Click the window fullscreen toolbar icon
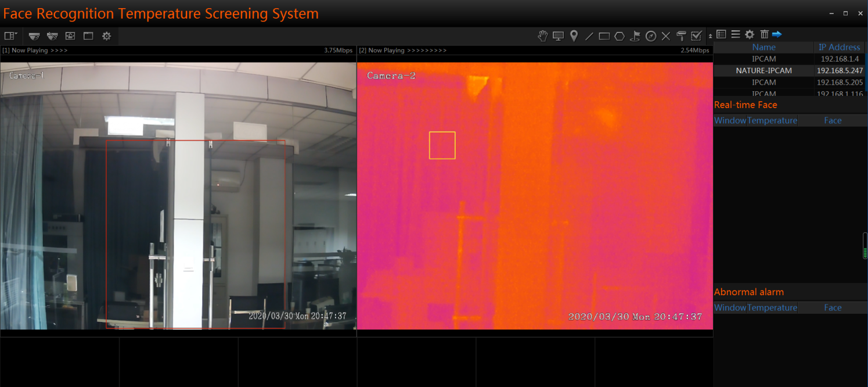Image resolution: width=868 pixels, height=387 pixels. pos(88,35)
